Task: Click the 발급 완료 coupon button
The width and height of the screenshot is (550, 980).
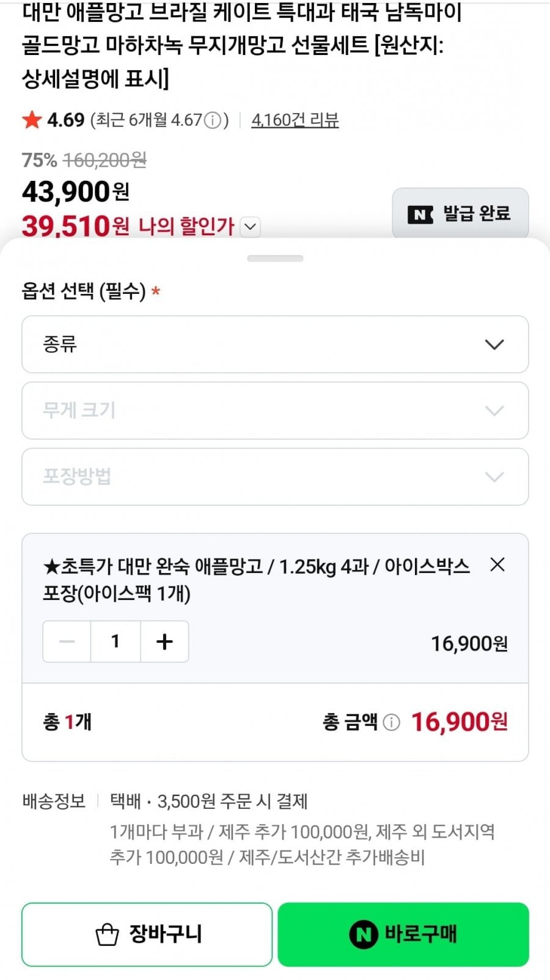Action: coord(460,213)
